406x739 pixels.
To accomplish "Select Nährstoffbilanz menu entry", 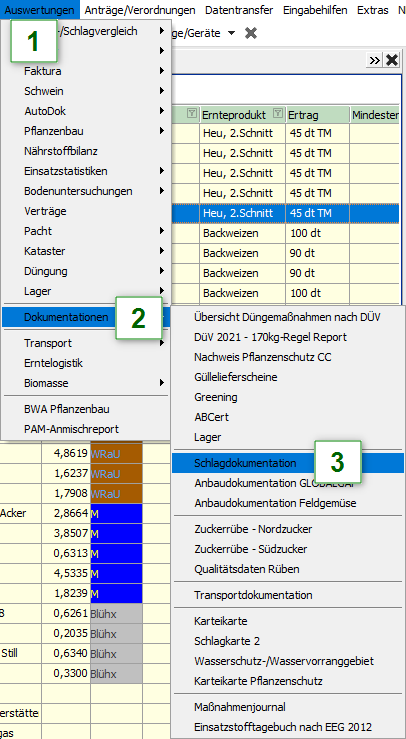I will coord(86,151).
